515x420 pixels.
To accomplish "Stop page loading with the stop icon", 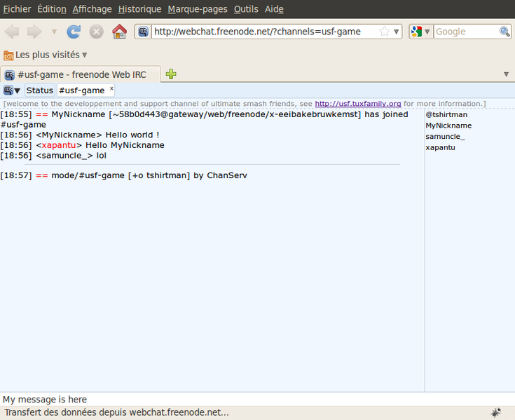I will (x=97, y=32).
